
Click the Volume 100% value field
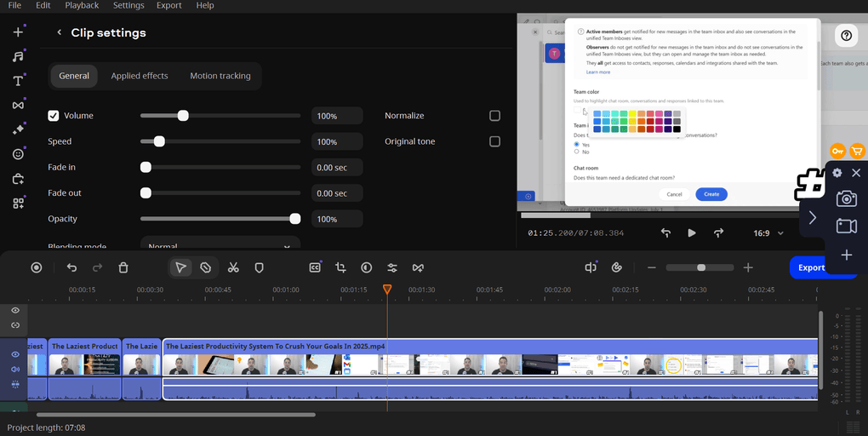[337, 116]
